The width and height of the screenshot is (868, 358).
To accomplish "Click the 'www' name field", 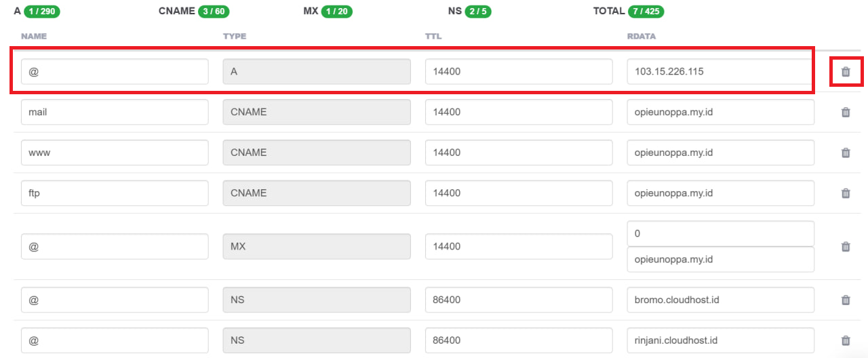I will coord(115,153).
